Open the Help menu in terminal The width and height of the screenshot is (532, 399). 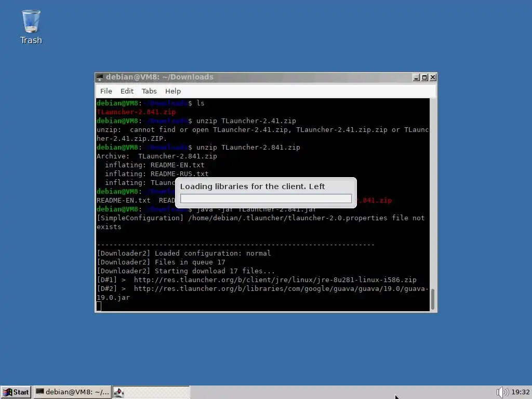tap(172, 91)
